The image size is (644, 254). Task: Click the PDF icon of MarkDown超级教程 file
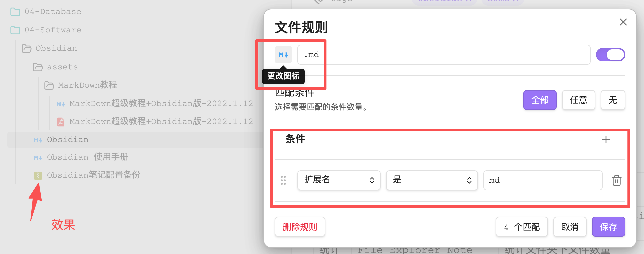[61, 122]
